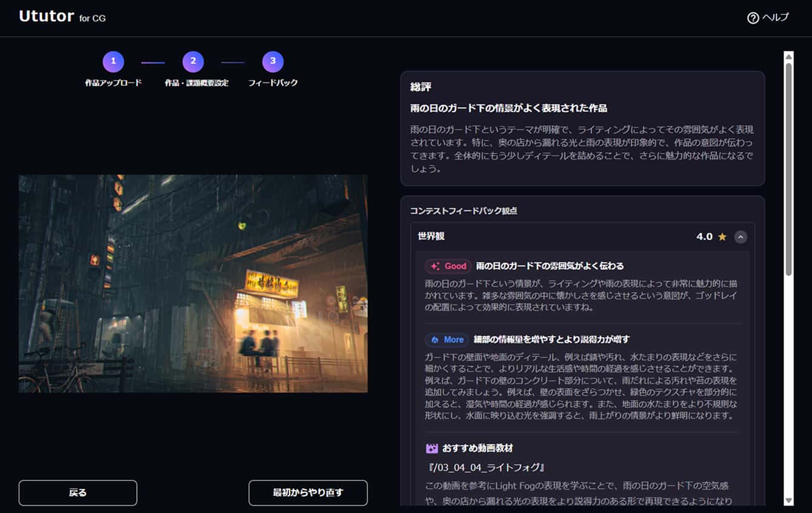The height and width of the screenshot is (513, 812).
Task: Click the uploaded rainy street artwork image
Action: (193, 283)
